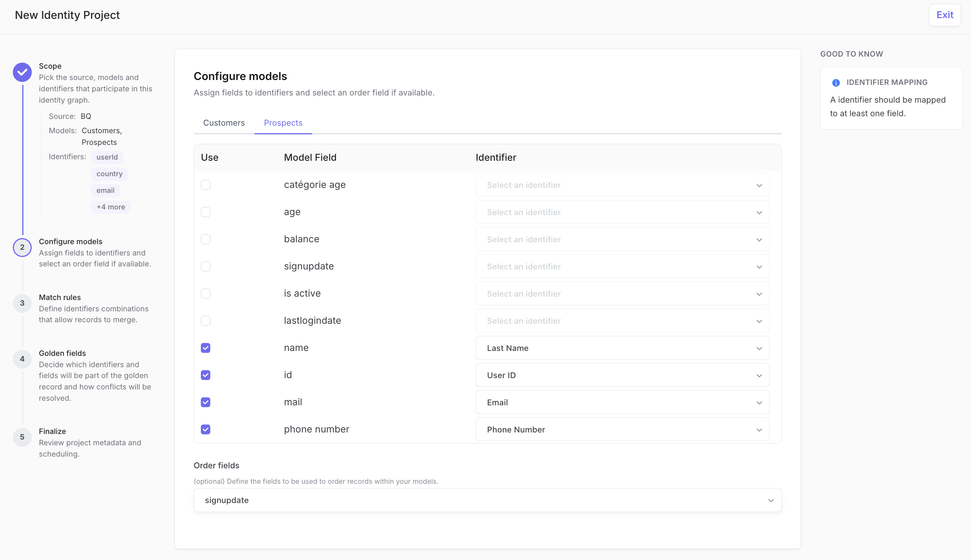
Task: Click the Model Field column header
Action: click(x=310, y=158)
